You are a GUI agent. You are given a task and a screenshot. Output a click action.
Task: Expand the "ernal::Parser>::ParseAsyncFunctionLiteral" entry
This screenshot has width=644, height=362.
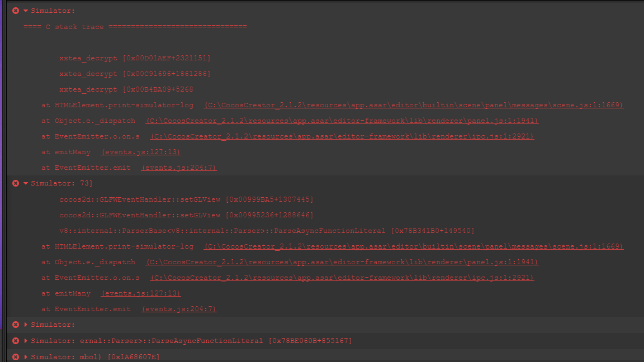pos(26,341)
